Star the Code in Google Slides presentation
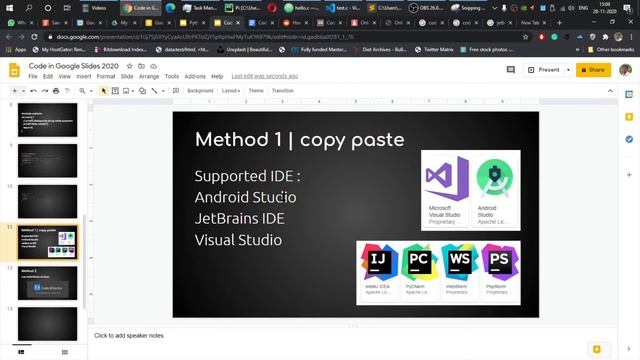Screen dimensions: 640x360 [129, 66]
